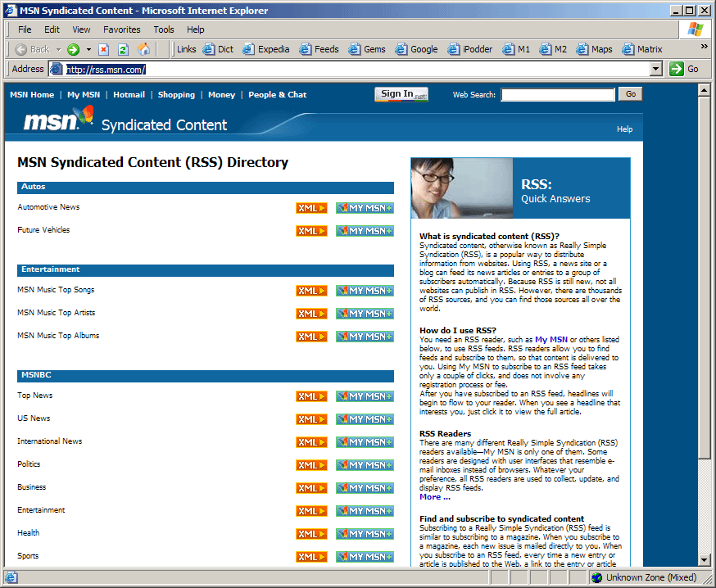Click the Stop loading toolbar icon
Screen dimensions: 716x588
point(104,49)
